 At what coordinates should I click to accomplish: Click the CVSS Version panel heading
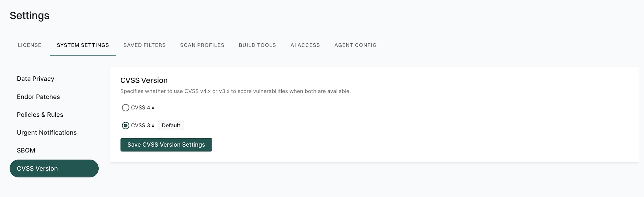click(144, 80)
